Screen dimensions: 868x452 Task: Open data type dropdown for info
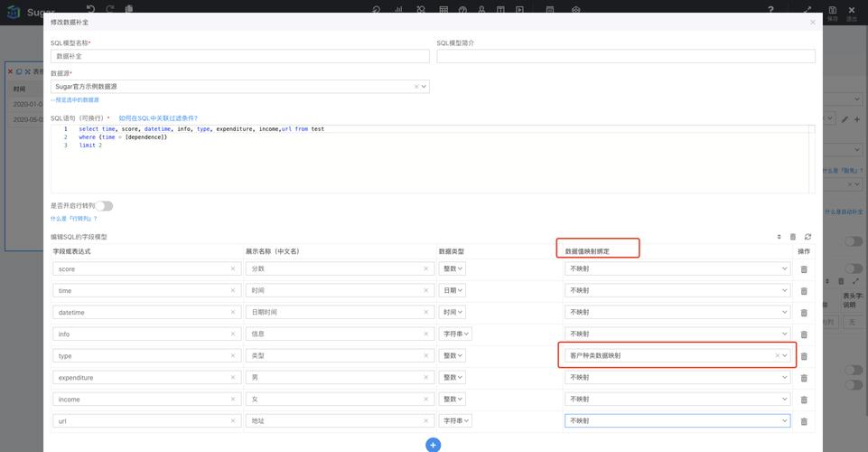[456, 334]
